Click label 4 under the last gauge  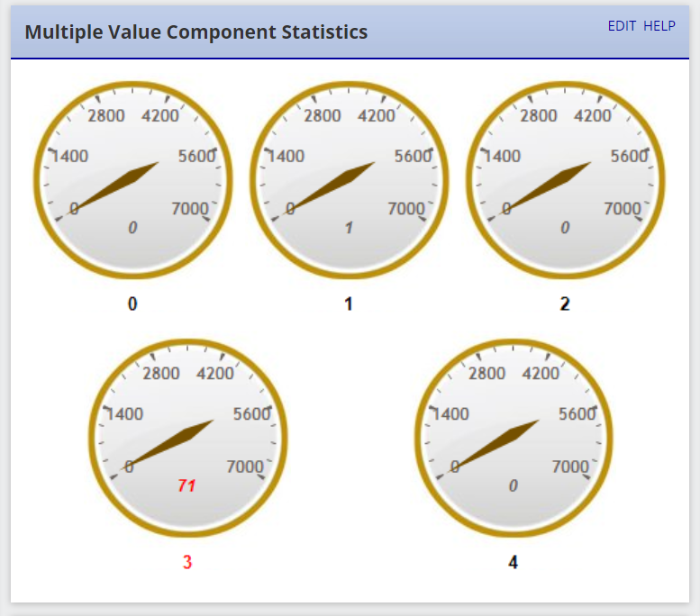(514, 562)
